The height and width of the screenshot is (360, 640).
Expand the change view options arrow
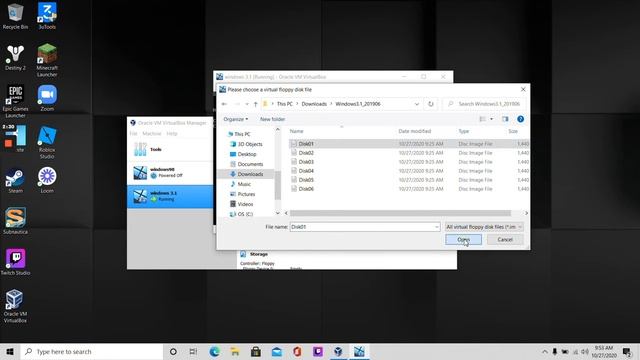coord(491,119)
